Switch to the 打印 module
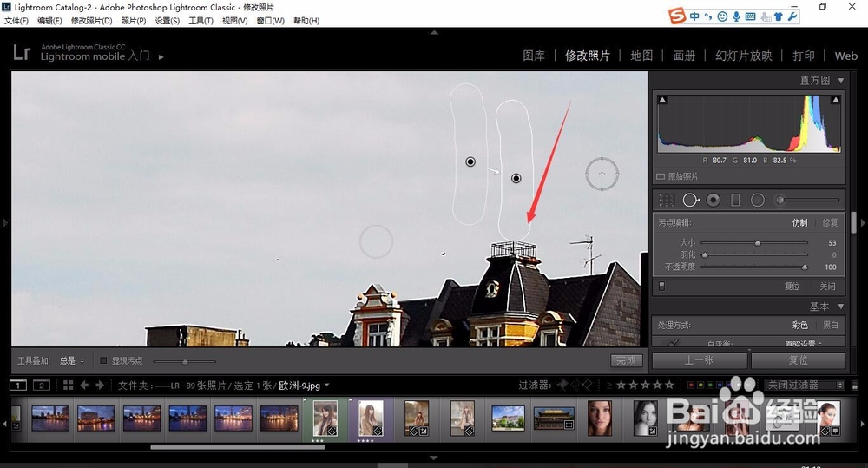 pos(803,56)
